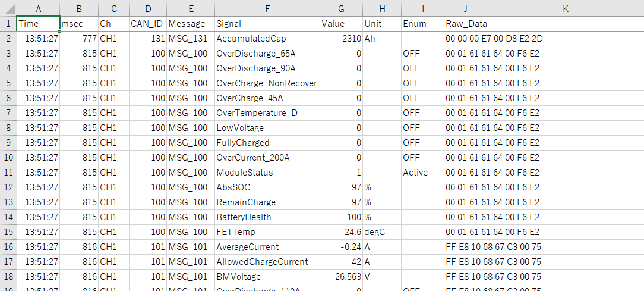Click the AllowedChargeCurrent signal cell
The image size is (644, 291).
pyautogui.click(x=267, y=262)
